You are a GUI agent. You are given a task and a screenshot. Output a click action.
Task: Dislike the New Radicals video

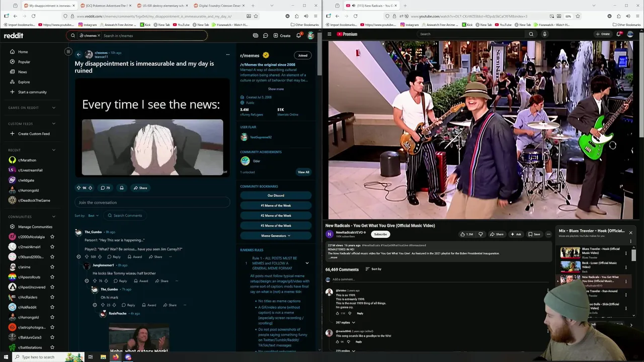(x=480, y=234)
